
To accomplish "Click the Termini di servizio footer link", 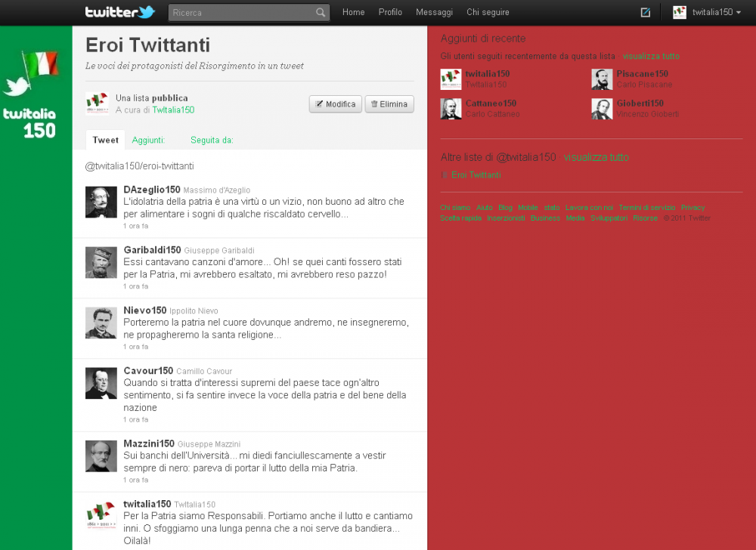I will [647, 208].
